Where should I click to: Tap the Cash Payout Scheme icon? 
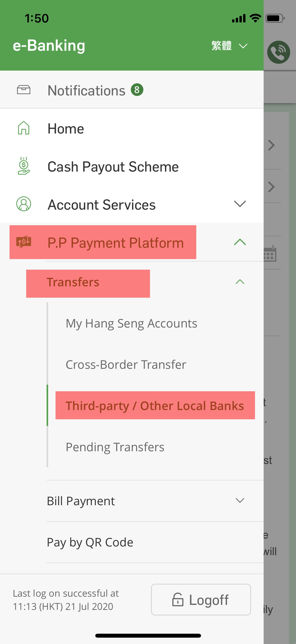[24, 166]
